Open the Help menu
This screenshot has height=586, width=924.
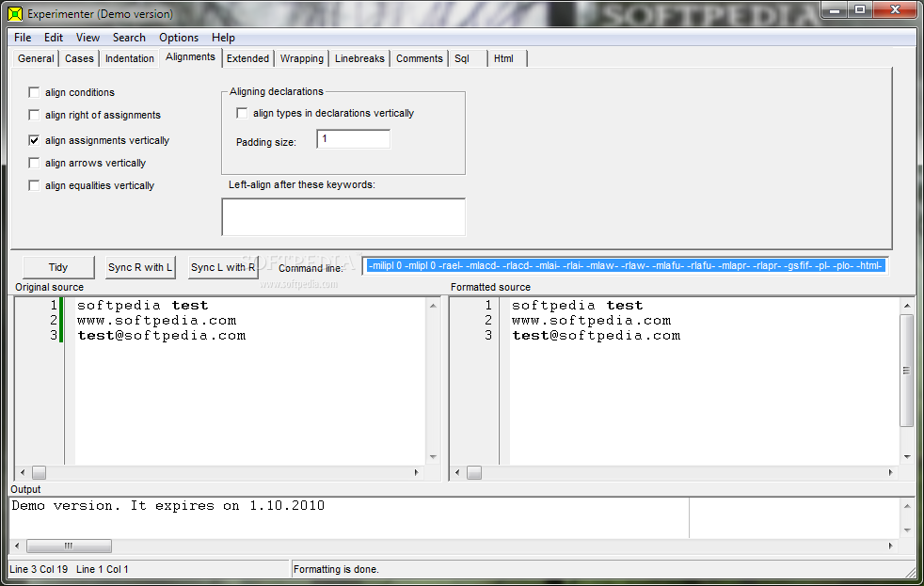pos(223,37)
